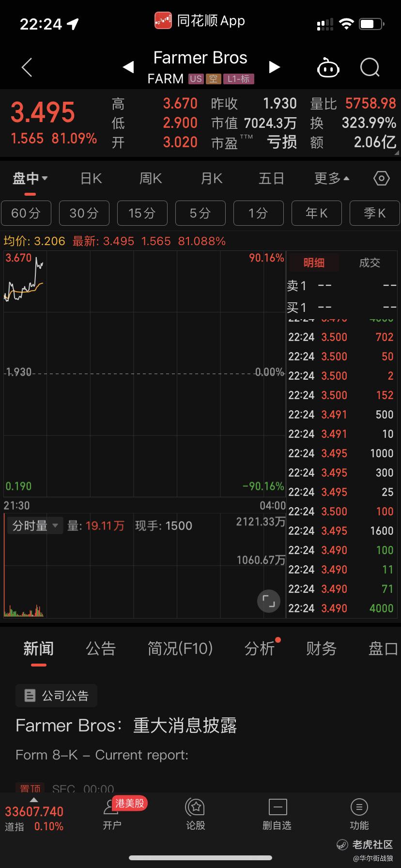This screenshot has height=868, width=401.
Task: Open the 公告 announcements tab
Action: click(101, 648)
